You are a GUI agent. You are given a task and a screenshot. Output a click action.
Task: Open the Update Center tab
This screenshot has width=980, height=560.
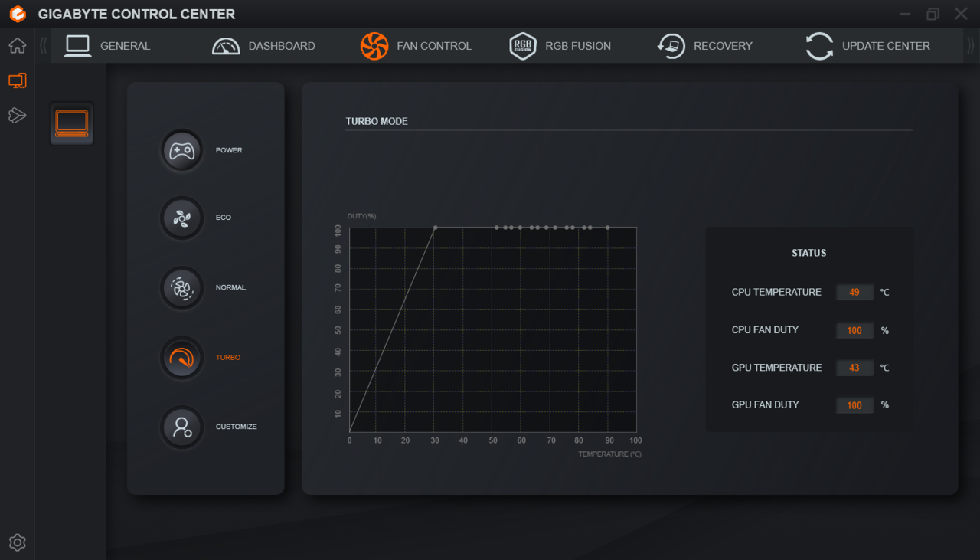(868, 46)
